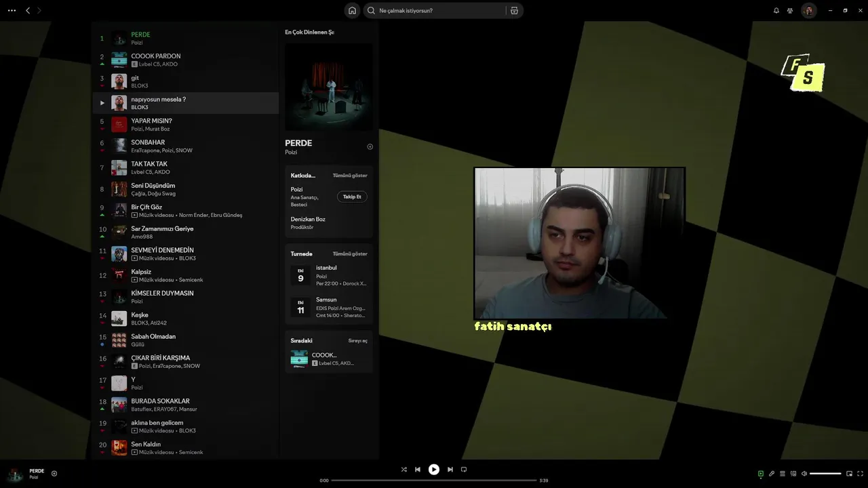Select track 'git' by BLOK3
868x488 pixels.
pyautogui.click(x=185, y=81)
